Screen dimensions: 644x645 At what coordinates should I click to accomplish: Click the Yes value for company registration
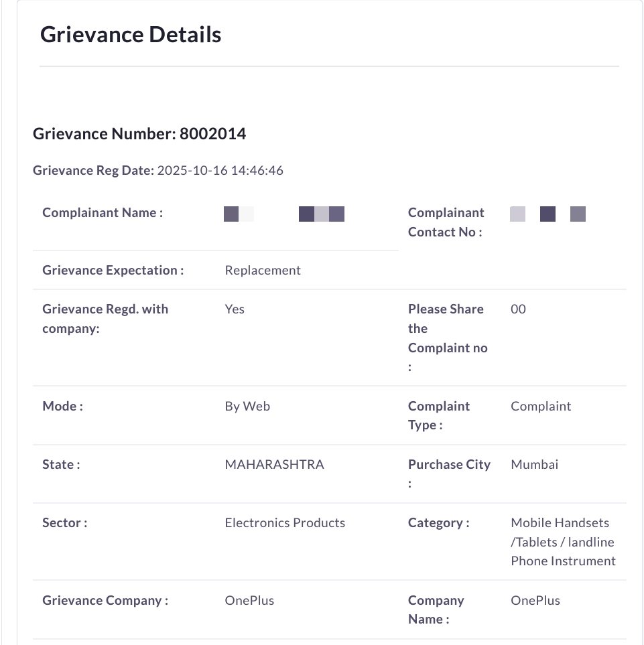pyautogui.click(x=235, y=309)
